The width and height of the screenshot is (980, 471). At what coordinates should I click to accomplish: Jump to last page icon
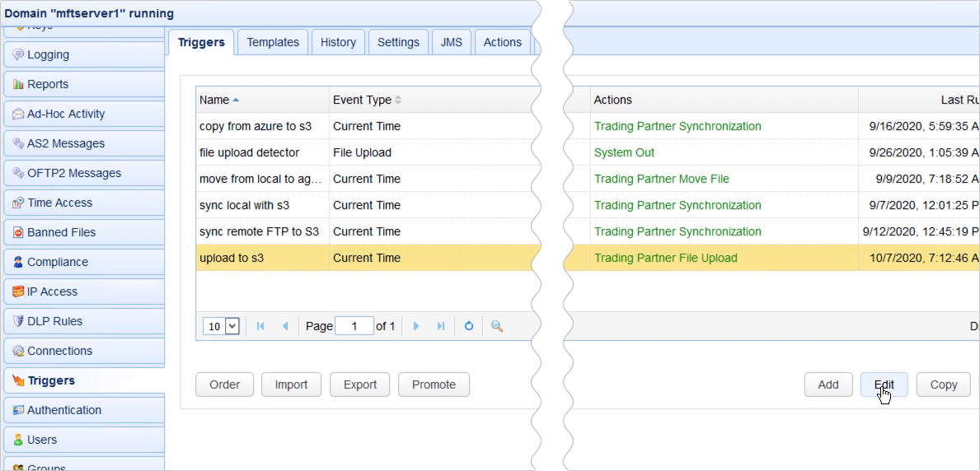(441, 326)
